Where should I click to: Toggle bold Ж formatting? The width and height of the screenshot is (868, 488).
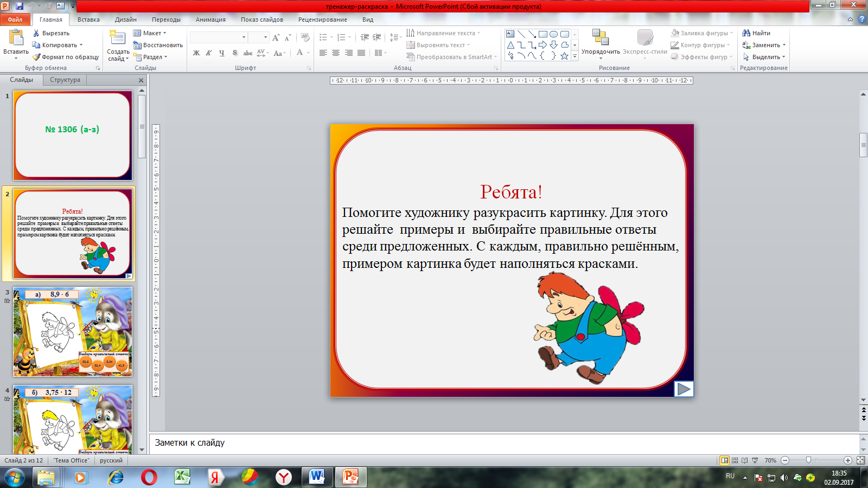pos(196,53)
